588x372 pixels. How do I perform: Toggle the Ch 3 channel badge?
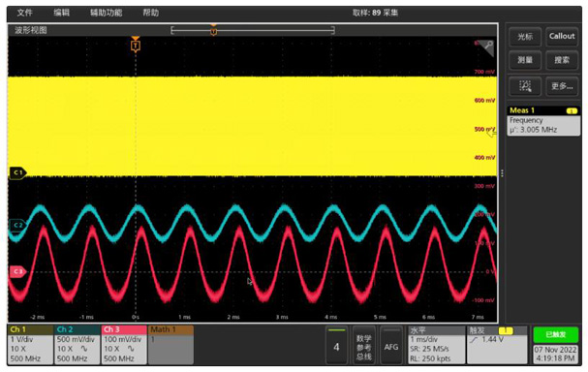[x=124, y=345]
